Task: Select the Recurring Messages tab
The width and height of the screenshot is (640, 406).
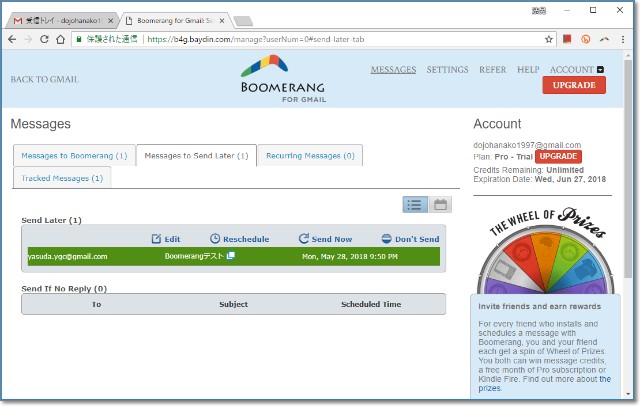Action: click(x=310, y=156)
